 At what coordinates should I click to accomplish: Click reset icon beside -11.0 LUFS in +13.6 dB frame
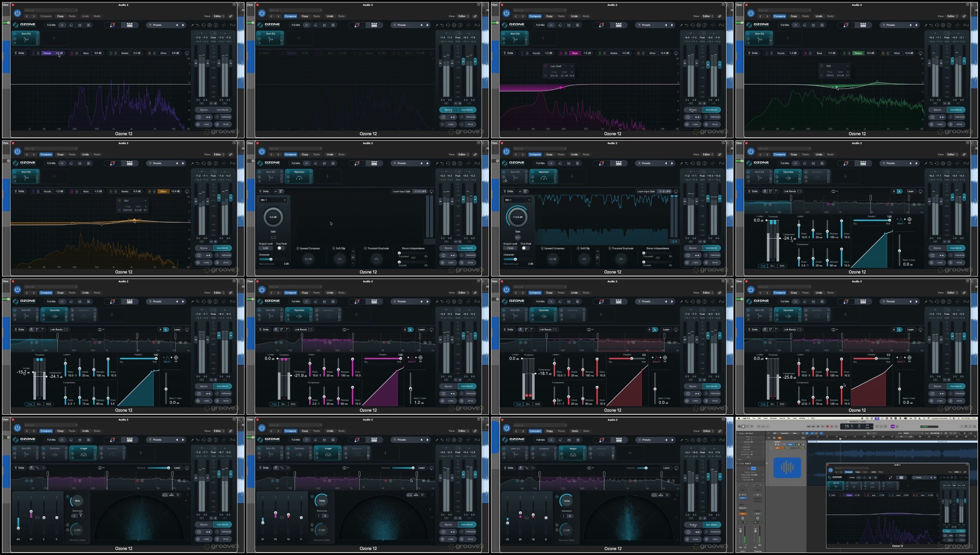tap(676, 192)
